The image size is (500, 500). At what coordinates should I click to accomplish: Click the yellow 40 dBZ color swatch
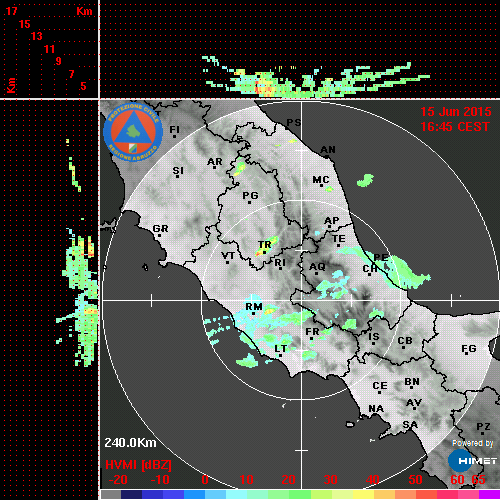(x=364, y=495)
